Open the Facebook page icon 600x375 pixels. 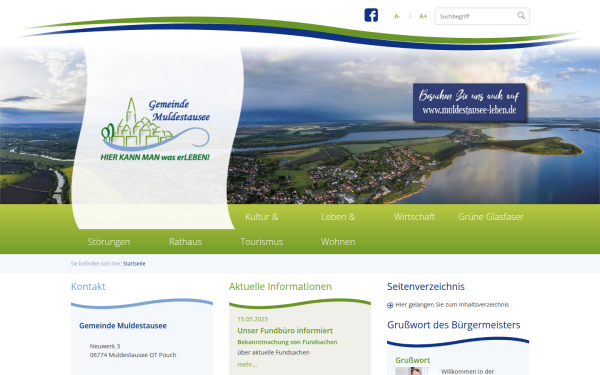pyautogui.click(x=371, y=15)
